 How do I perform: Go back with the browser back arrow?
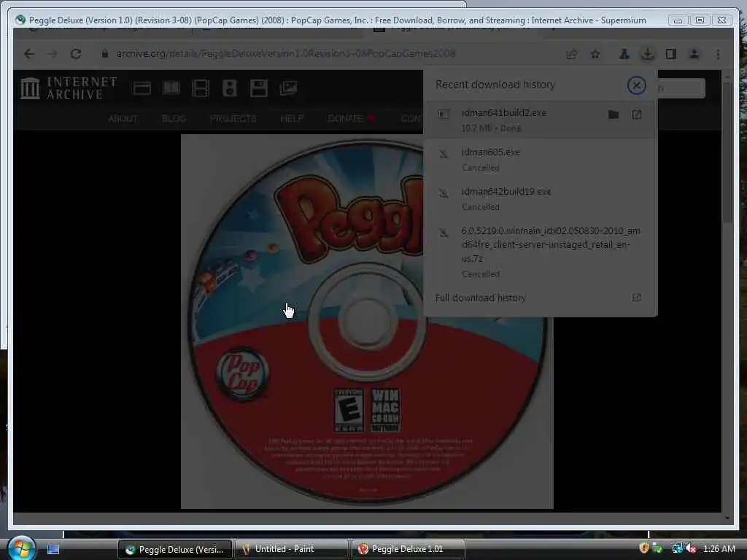[x=29, y=54]
